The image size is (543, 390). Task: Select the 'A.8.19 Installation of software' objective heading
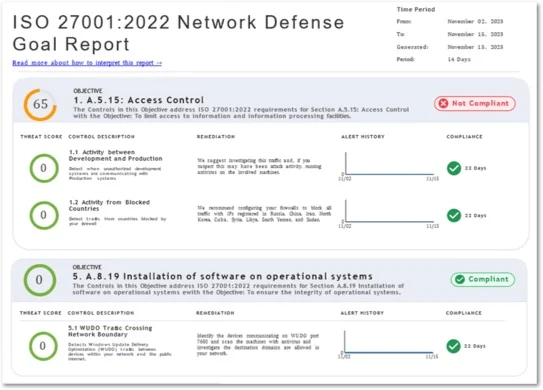click(x=222, y=276)
